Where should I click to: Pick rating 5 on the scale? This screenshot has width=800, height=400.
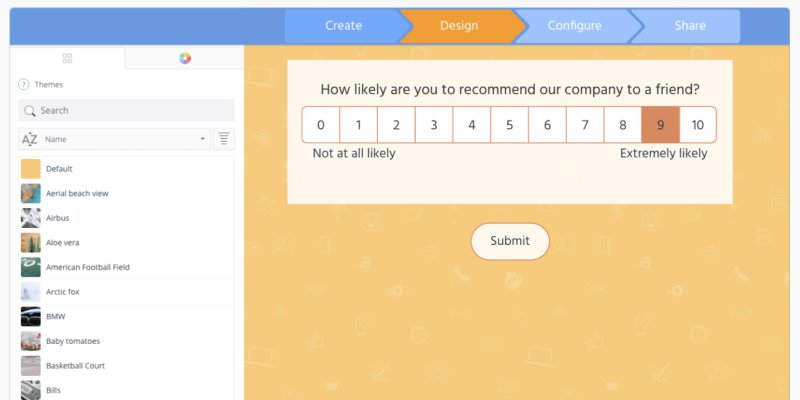(509, 125)
